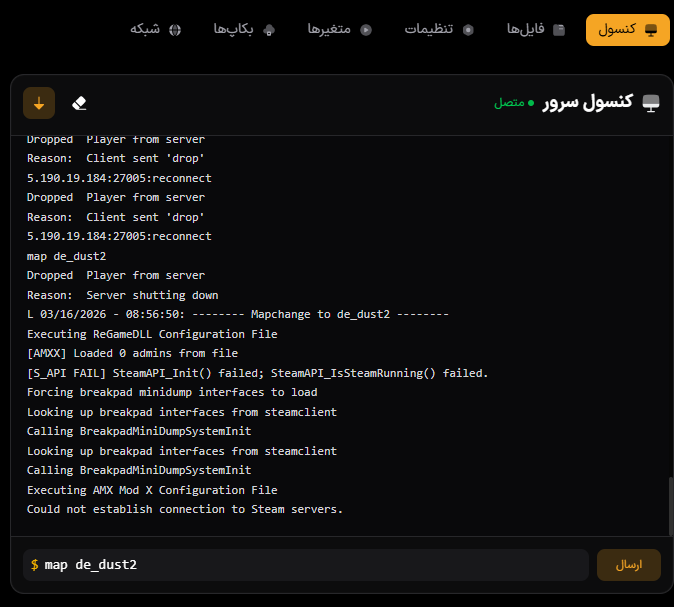Go to the متغیرها (Variables) tab
This screenshot has height=607, width=674.
pyautogui.click(x=339, y=30)
